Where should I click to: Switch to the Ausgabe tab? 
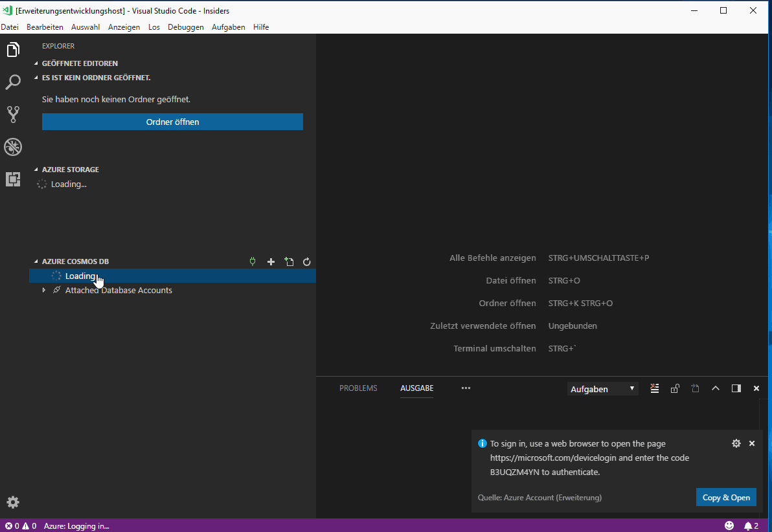tap(417, 388)
